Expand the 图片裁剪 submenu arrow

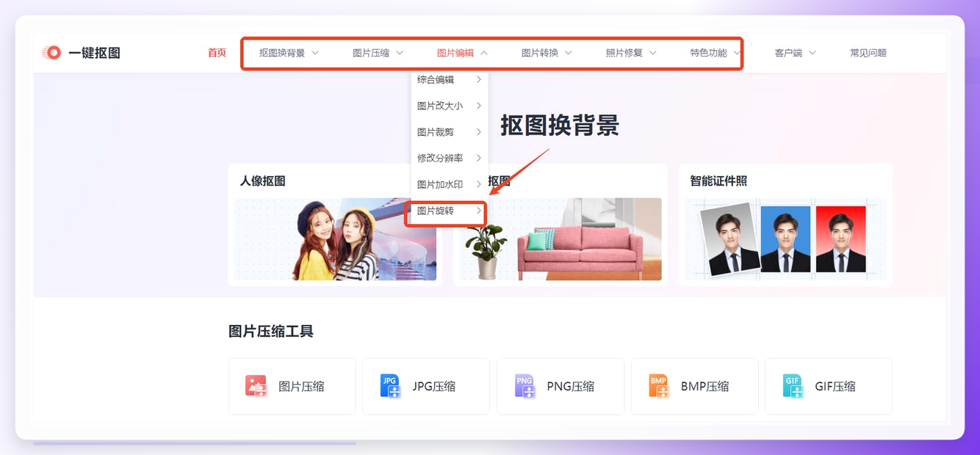(479, 132)
